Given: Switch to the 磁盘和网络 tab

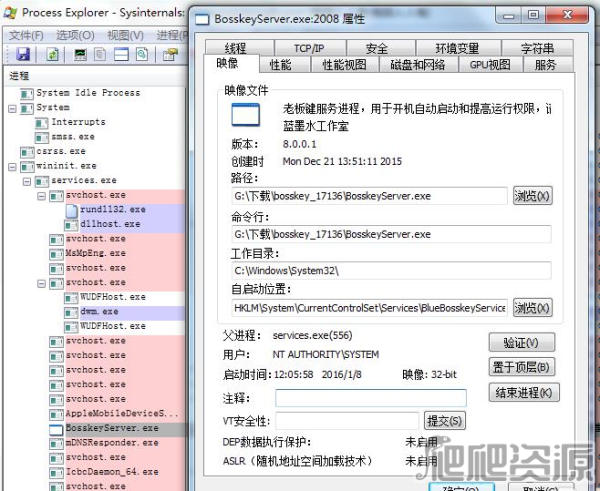Looking at the screenshot, I should tap(418, 64).
